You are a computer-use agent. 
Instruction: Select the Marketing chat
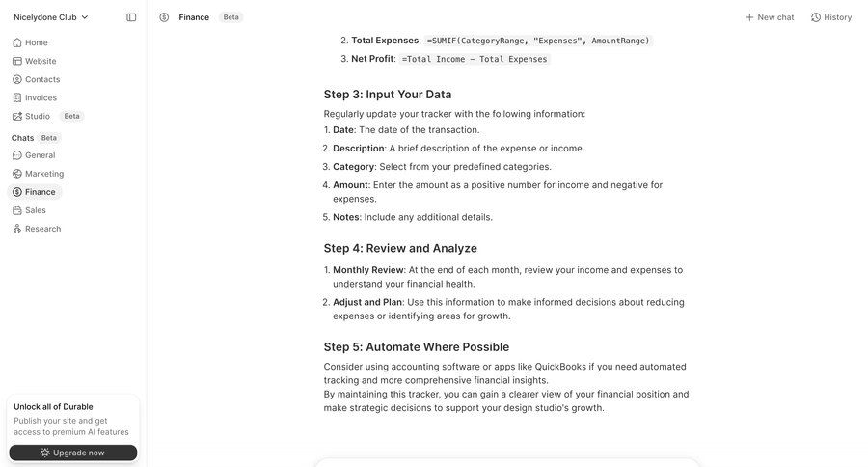click(x=43, y=174)
